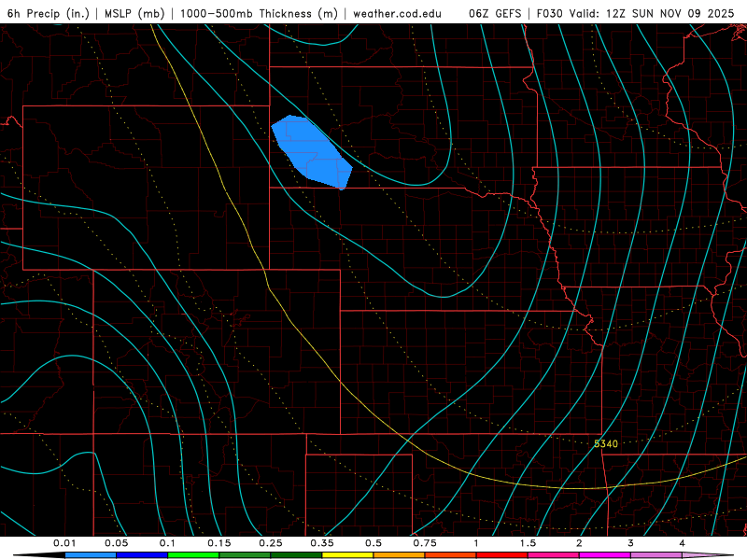The height and width of the screenshot is (560, 747).
Task: Click the 'weather.cod.edu' source text
Action: pos(397,13)
